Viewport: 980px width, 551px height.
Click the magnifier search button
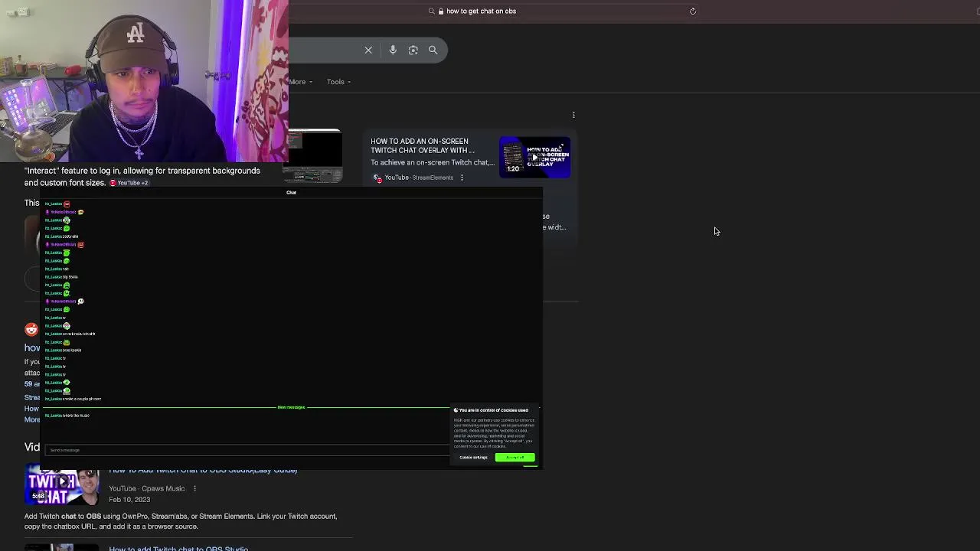pyautogui.click(x=433, y=50)
